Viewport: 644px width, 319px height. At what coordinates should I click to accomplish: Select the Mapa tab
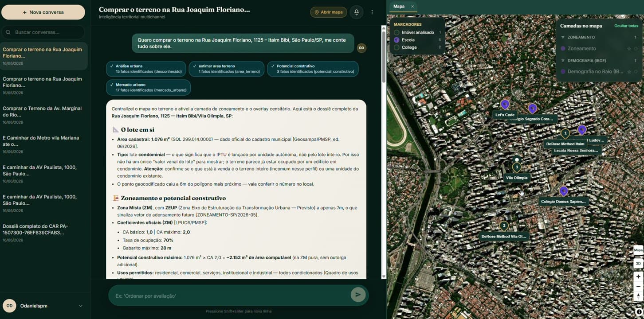point(399,6)
